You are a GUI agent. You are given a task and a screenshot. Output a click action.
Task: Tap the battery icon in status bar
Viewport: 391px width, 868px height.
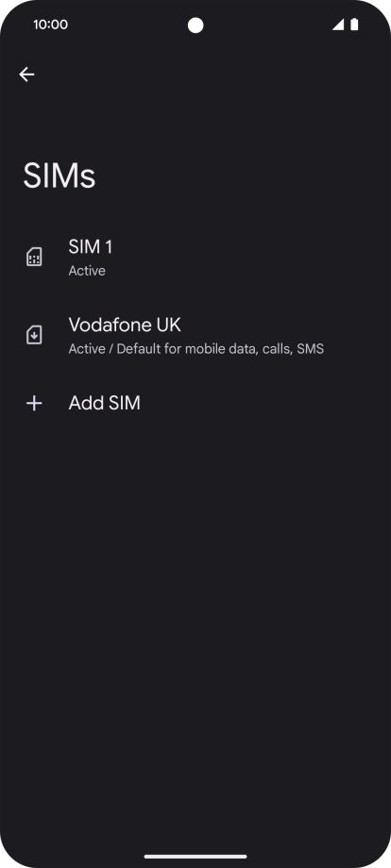[354, 25]
